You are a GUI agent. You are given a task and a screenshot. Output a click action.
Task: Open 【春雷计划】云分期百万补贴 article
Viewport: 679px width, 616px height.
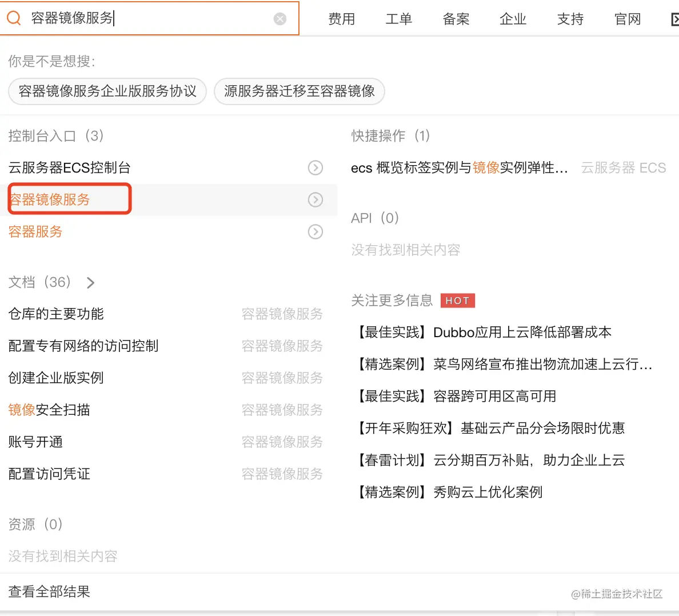(490, 461)
